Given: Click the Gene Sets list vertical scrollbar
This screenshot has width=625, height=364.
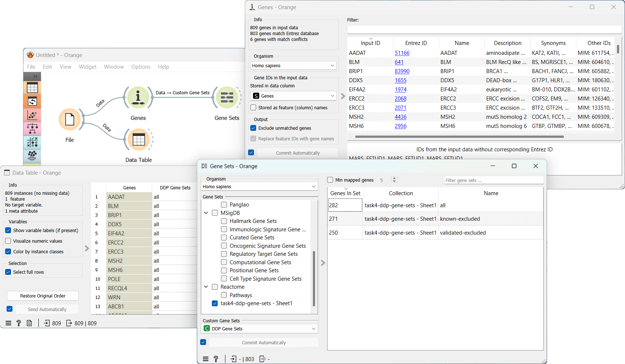Looking at the screenshot, I should tap(314, 278).
